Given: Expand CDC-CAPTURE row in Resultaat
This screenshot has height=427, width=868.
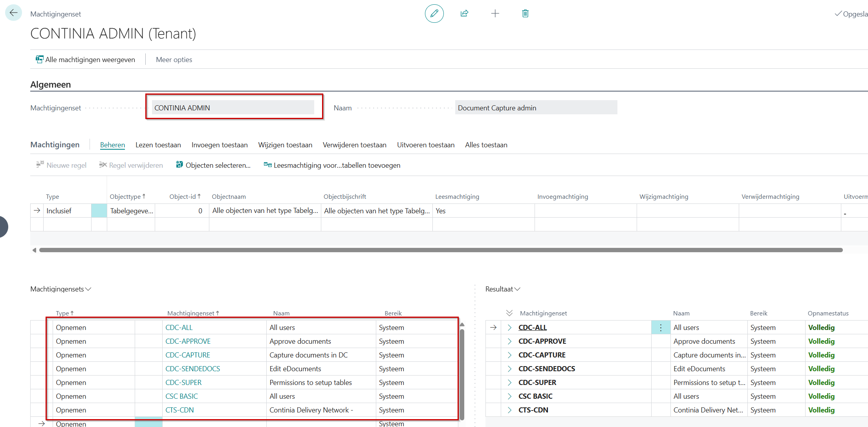Looking at the screenshot, I should pos(509,355).
